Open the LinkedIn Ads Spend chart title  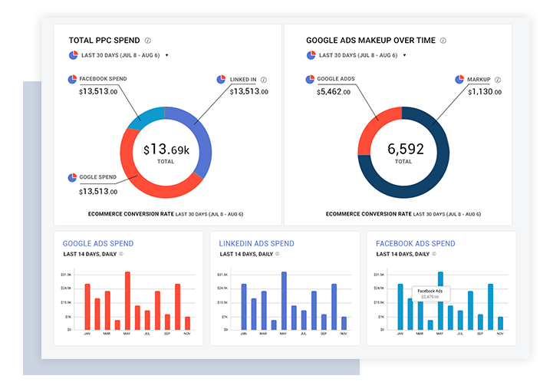(x=256, y=244)
